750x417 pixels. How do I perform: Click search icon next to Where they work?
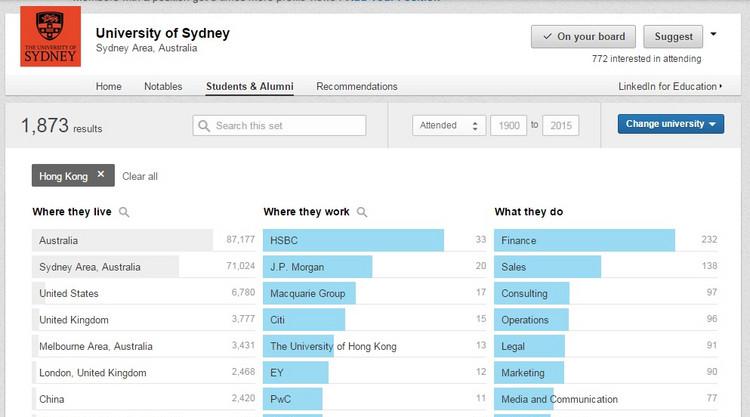click(x=362, y=212)
